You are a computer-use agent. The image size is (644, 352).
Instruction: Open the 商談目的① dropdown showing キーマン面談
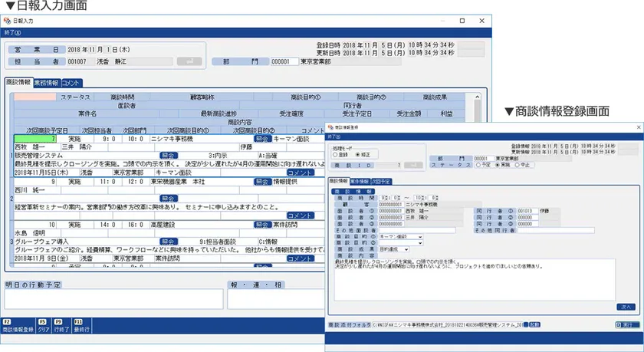pos(401,237)
